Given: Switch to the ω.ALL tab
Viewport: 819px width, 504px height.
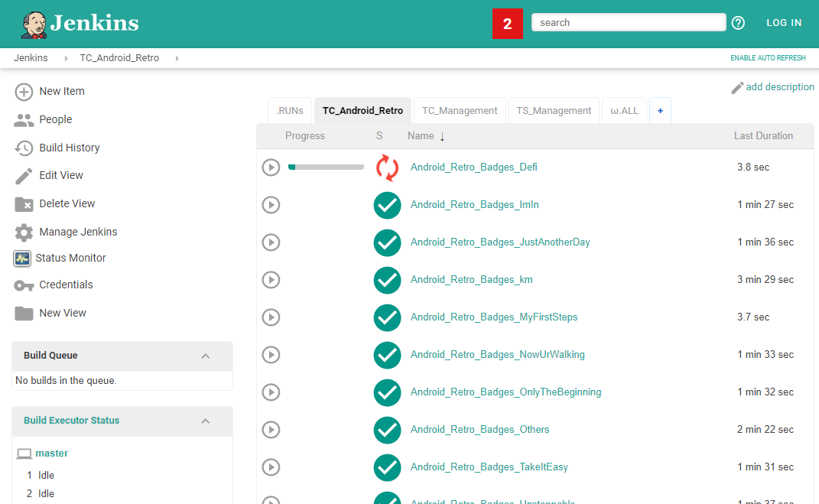Looking at the screenshot, I should [624, 111].
